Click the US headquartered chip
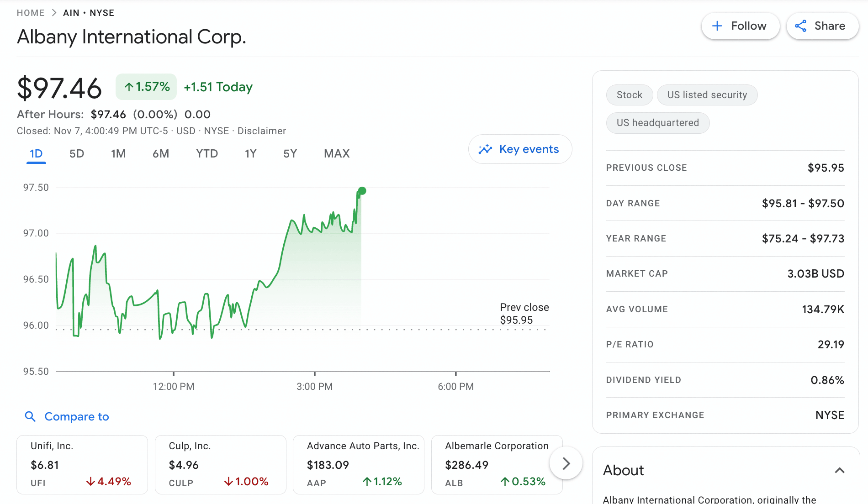This screenshot has height=504, width=868. pos(658,123)
